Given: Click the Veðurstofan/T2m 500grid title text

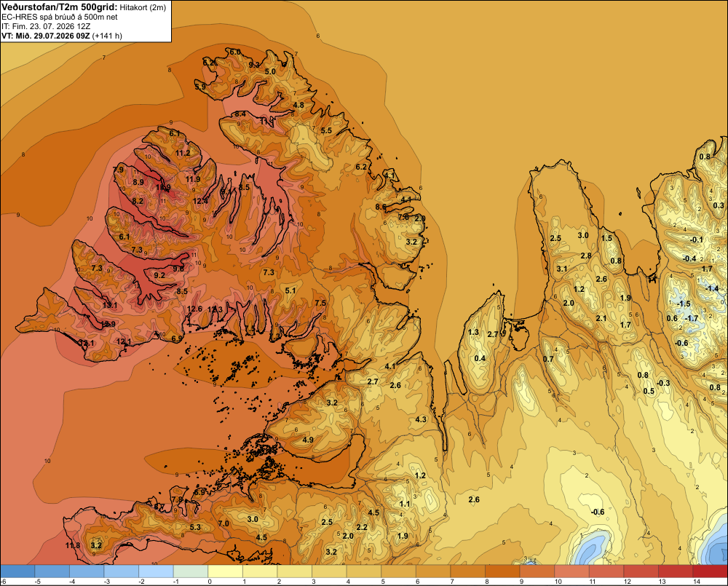Looking at the screenshot, I should 60,7.
